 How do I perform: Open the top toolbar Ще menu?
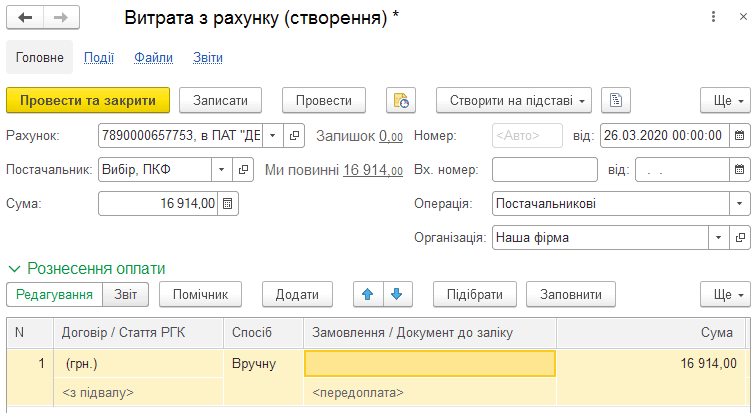[x=726, y=100]
